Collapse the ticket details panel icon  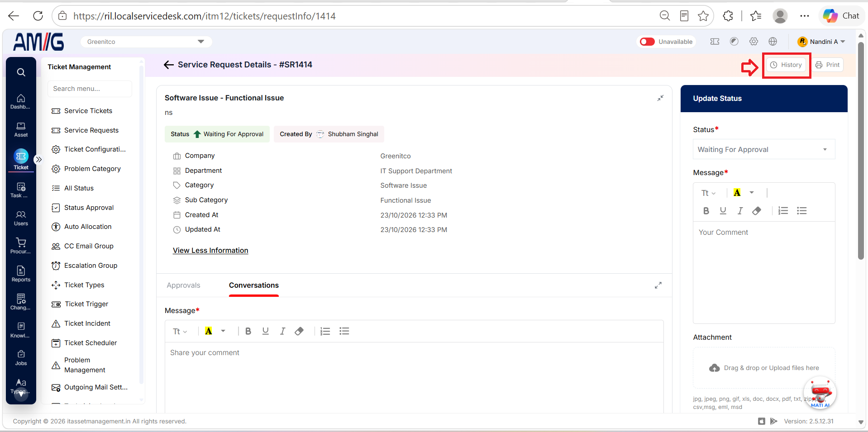pos(661,98)
